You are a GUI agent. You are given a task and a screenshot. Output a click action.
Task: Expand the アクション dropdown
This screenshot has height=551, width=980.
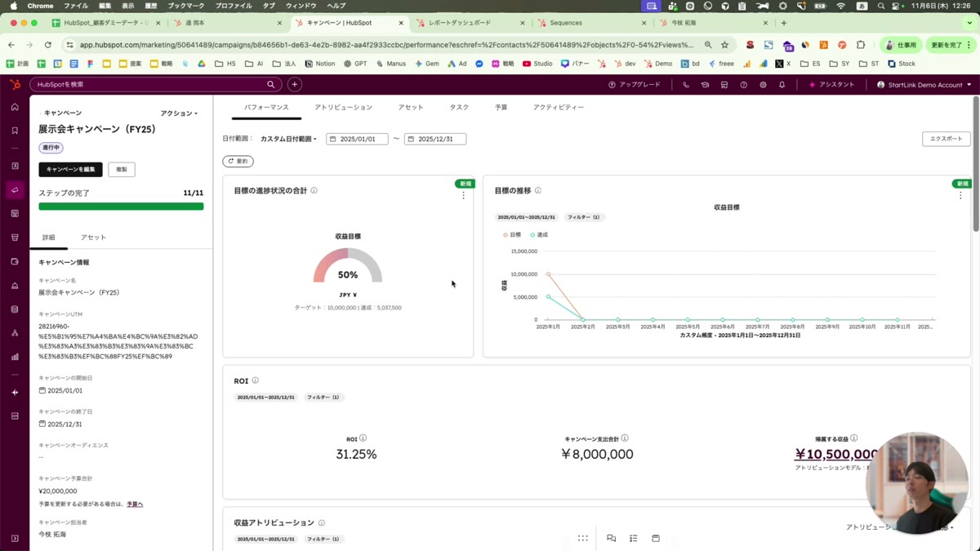[x=179, y=113]
